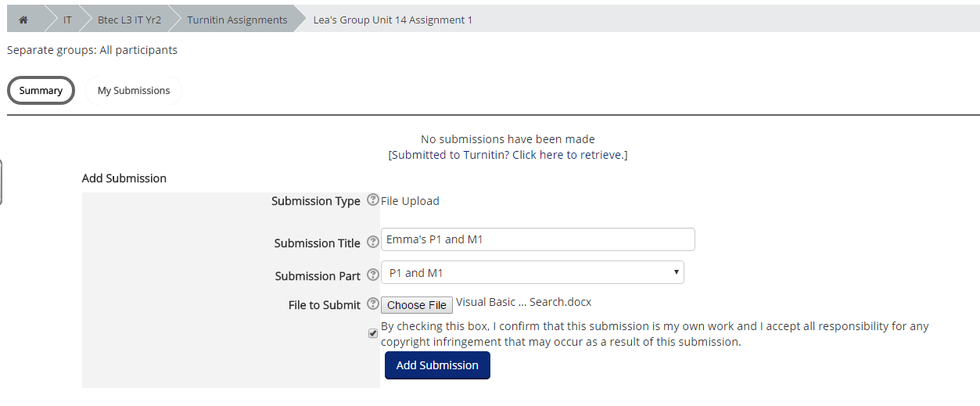
Task: Click the Add Submission button
Action: click(437, 365)
